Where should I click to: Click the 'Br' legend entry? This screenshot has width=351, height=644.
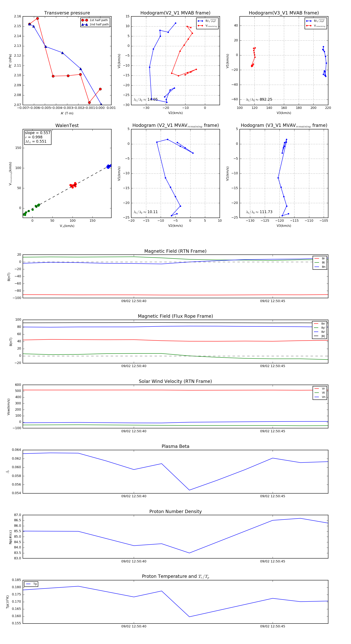point(320,259)
